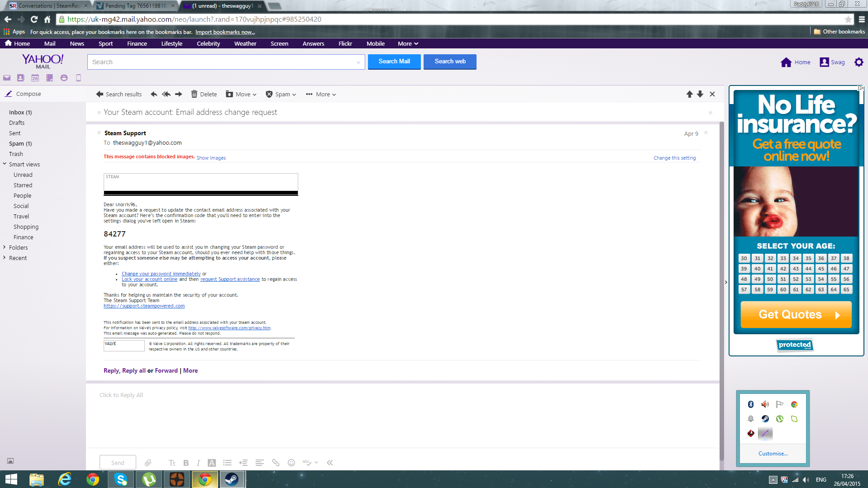Toggle read status dot beside Steam Support
The image size is (868, 488).
coord(99,133)
